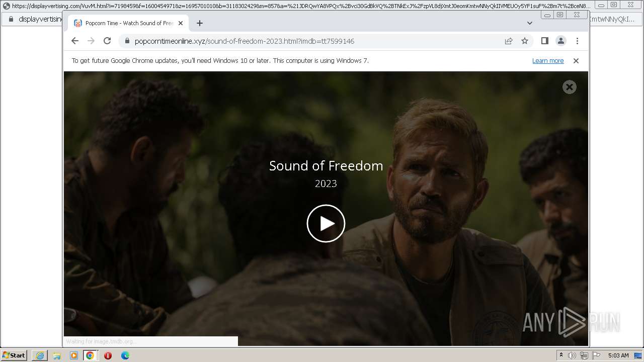Click the 5:03 AM clock
The height and width of the screenshot is (362, 644).
click(618, 355)
